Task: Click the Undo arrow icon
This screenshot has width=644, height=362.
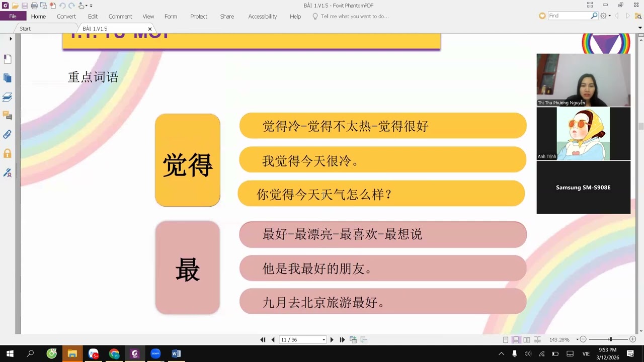Action: pyautogui.click(x=62, y=6)
